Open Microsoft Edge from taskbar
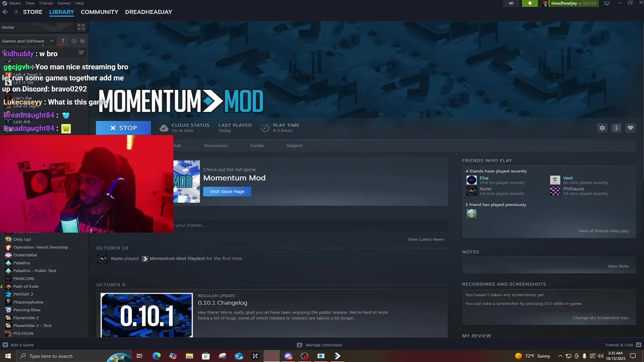The image size is (644, 362). click(x=156, y=356)
